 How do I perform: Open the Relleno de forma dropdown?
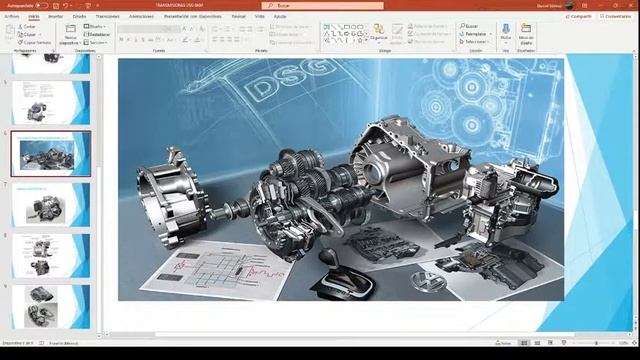[x=428, y=27]
